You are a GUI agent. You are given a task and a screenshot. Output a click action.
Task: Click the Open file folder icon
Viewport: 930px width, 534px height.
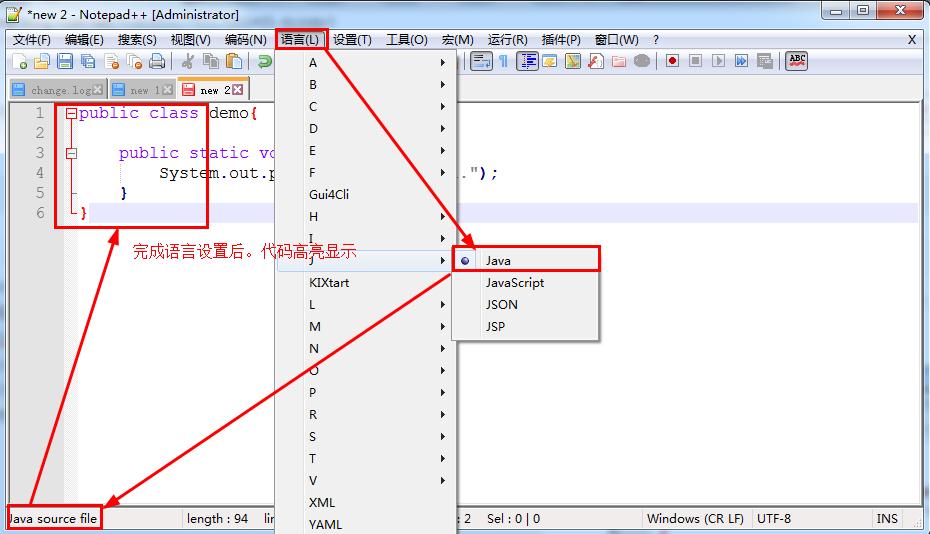point(42,61)
